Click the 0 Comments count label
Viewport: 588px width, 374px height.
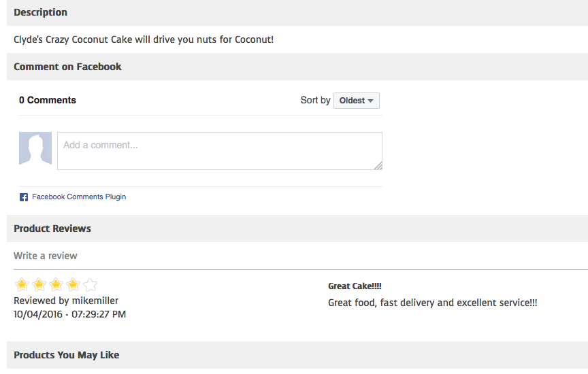pos(48,100)
